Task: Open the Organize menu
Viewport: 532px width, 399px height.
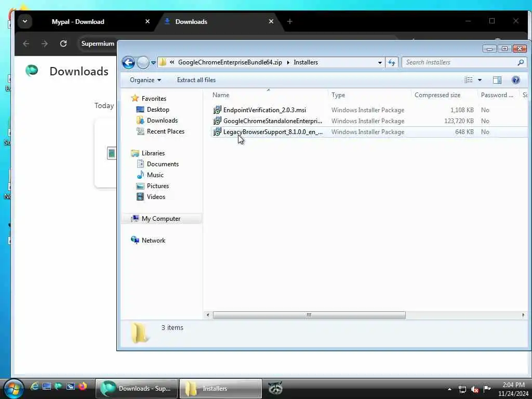Action: [145, 80]
